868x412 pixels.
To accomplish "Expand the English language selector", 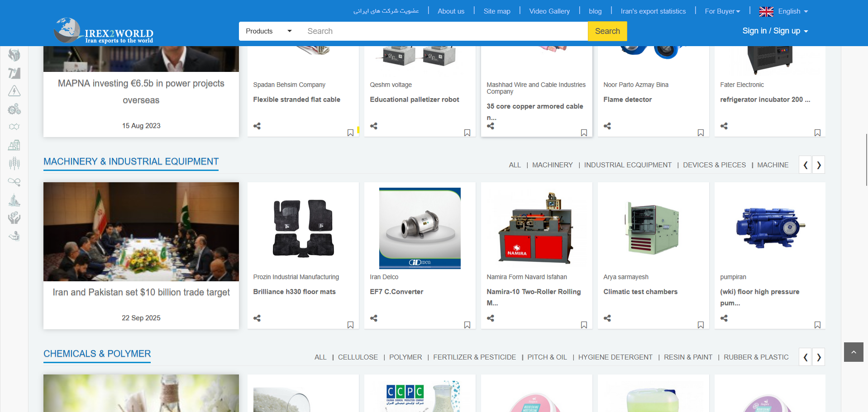I will click(x=783, y=11).
